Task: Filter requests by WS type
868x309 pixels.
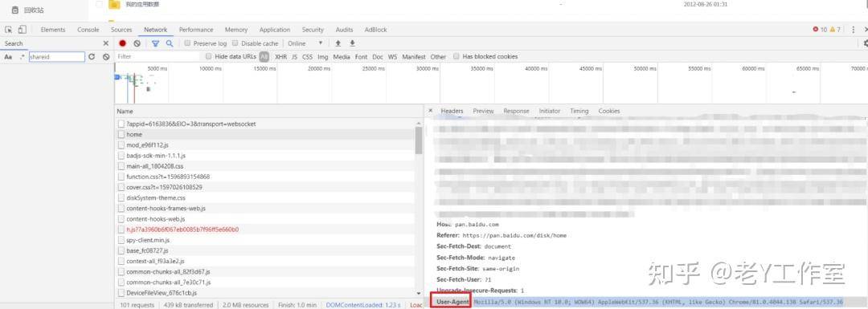Action: point(392,56)
